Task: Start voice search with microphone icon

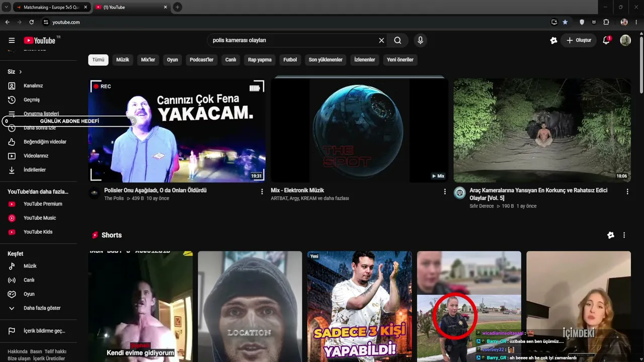Action: [420, 40]
